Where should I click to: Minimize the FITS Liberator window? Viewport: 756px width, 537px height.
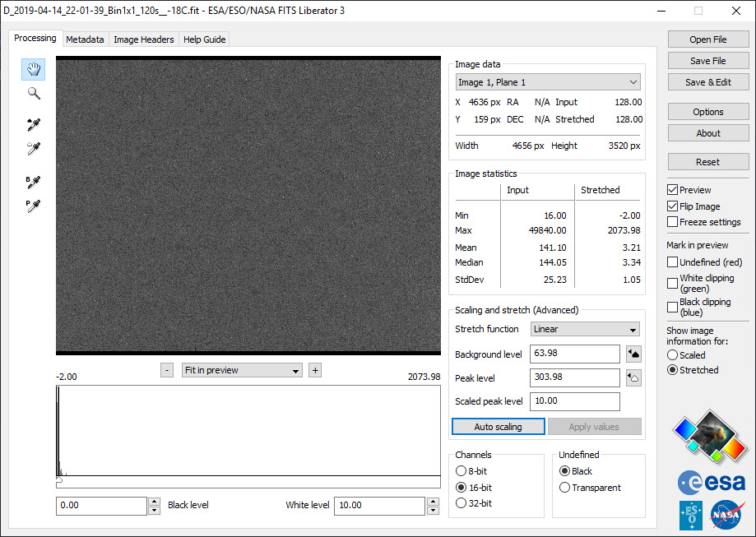(x=661, y=11)
